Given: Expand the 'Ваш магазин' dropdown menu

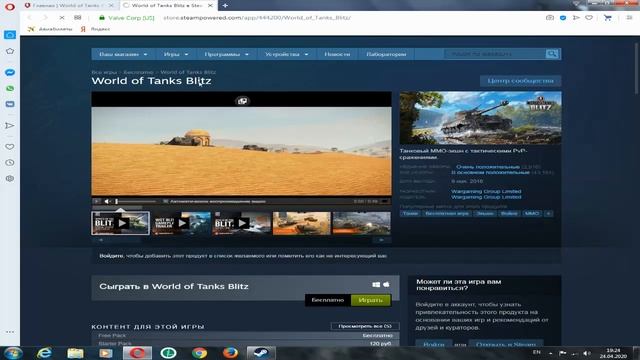Looking at the screenshot, I should pyautogui.click(x=123, y=54).
